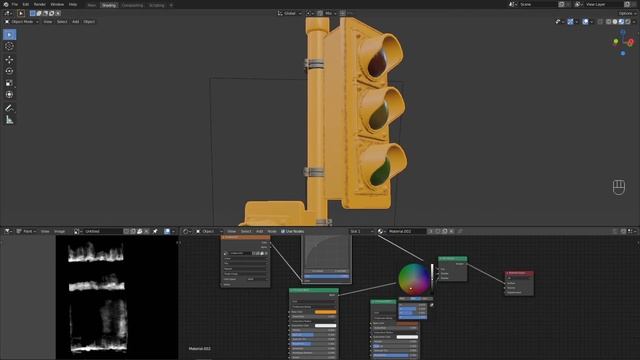
Task: Open Image Editor editor type dropdown
Action: click(8, 231)
